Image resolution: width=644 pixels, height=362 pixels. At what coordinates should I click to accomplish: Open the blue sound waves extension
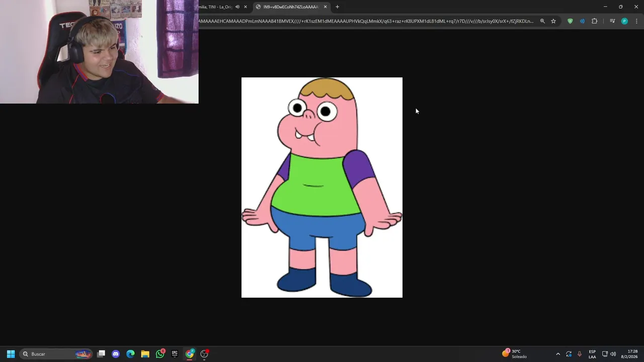pyautogui.click(x=582, y=21)
